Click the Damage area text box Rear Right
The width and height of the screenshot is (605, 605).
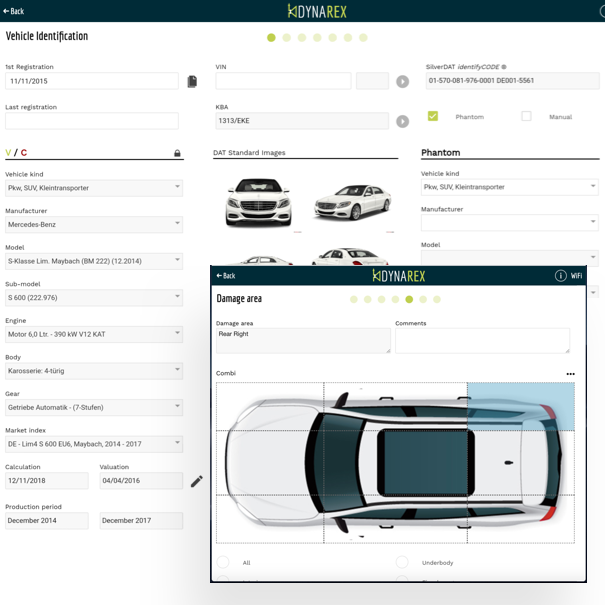(x=303, y=341)
